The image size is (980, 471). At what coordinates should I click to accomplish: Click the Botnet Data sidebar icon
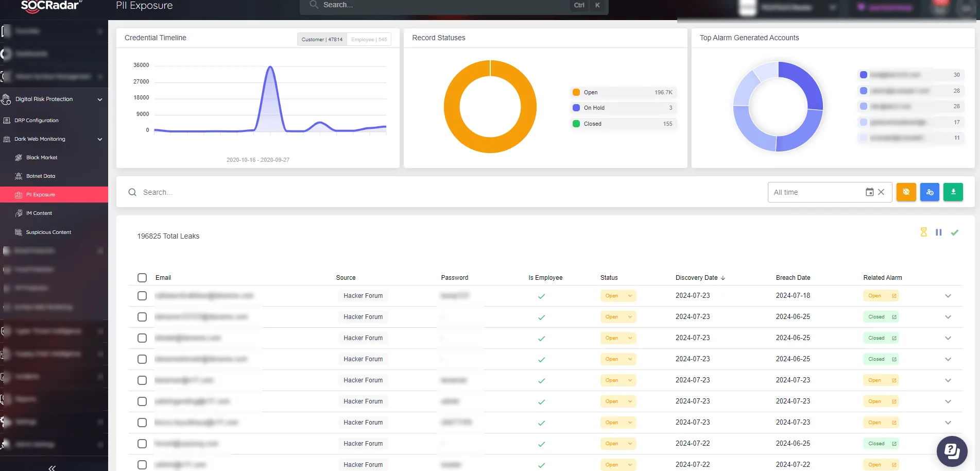tap(19, 176)
